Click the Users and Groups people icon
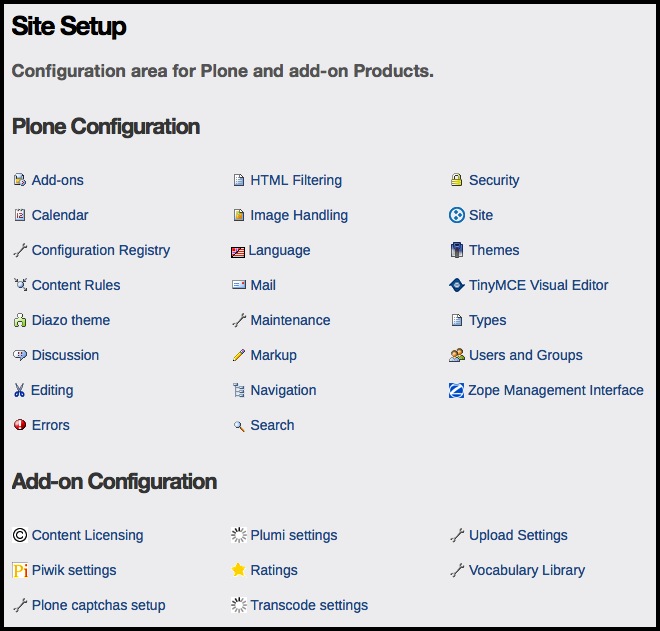This screenshot has height=631, width=660. pyautogui.click(x=456, y=356)
